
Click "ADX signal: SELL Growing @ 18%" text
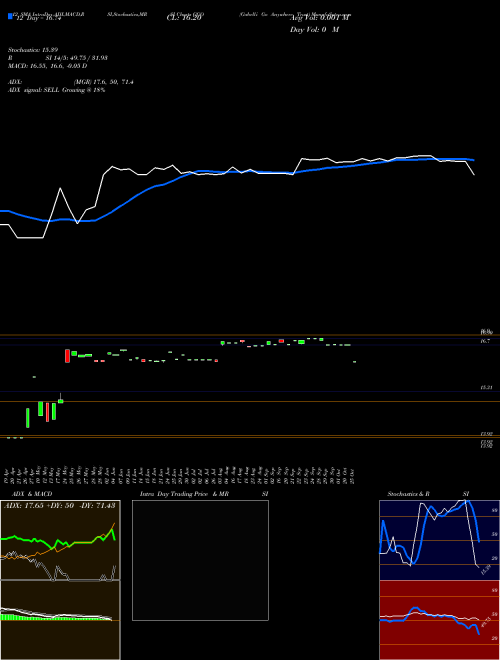pos(56,90)
